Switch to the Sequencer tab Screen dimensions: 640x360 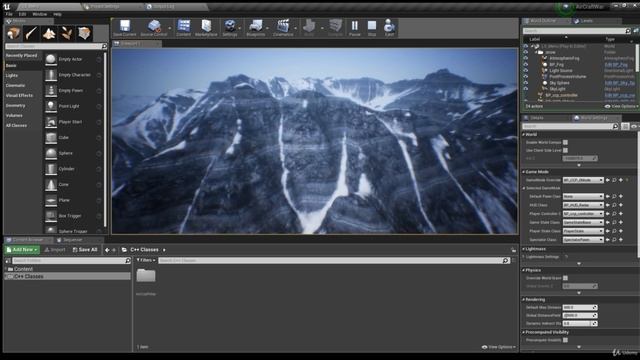(73, 240)
